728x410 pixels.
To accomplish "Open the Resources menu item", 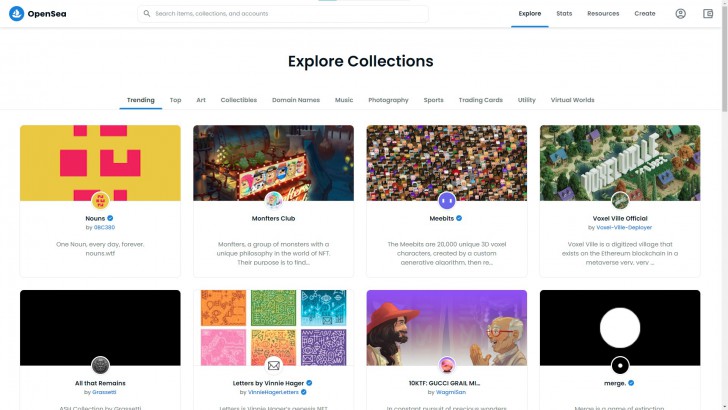I will click(603, 13).
